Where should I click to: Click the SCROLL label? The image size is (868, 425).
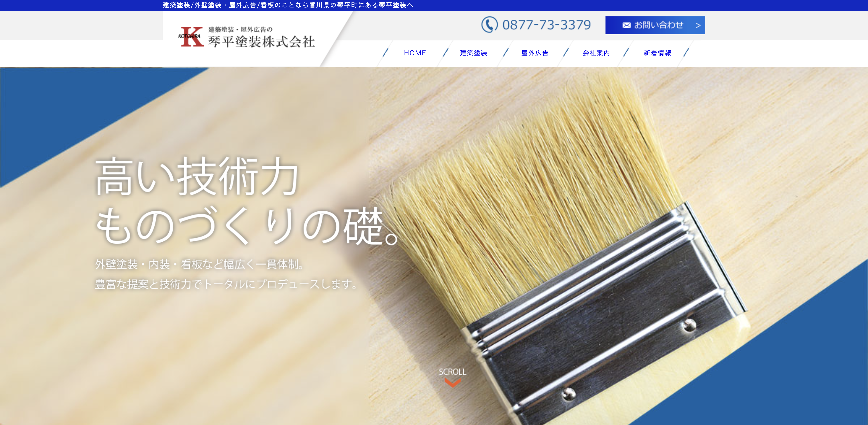(453, 372)
